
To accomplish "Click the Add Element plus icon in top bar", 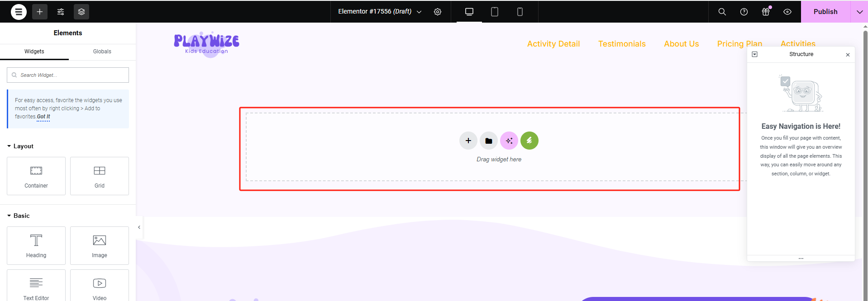I will click(x=40, y=12).
